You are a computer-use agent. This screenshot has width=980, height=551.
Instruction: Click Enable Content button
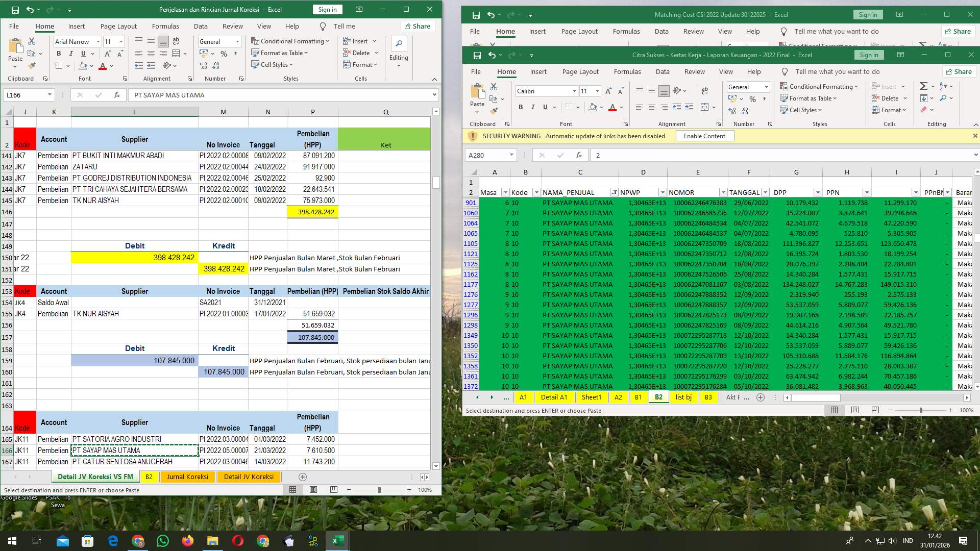704,136
